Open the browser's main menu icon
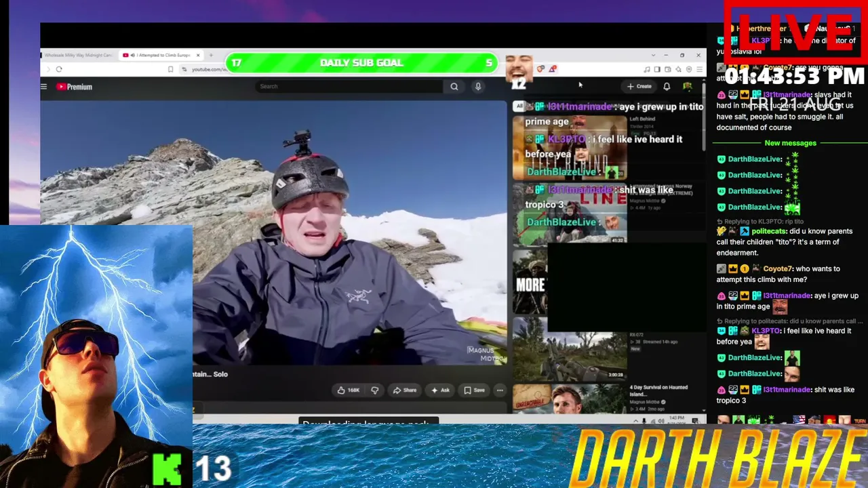Screen dimensions: 868x488 [x=699, y=69]
